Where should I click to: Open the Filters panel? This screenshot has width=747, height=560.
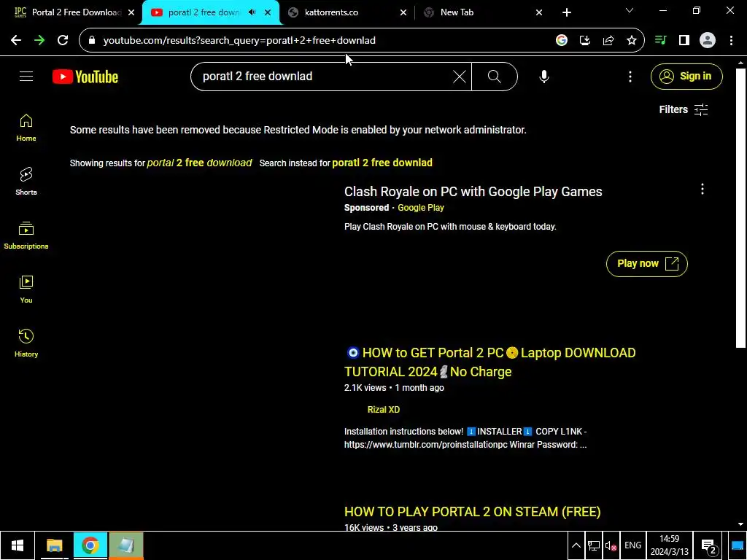tap(683, 109)
